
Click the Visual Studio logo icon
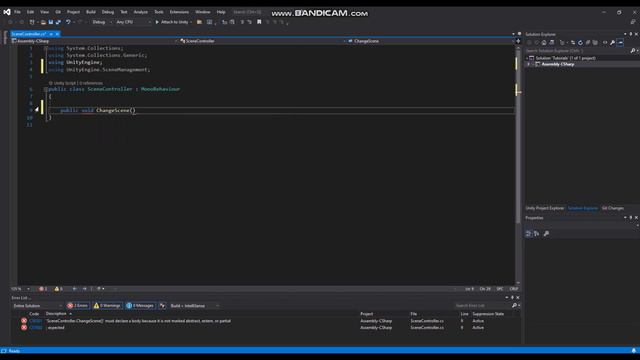coord(7,12)
